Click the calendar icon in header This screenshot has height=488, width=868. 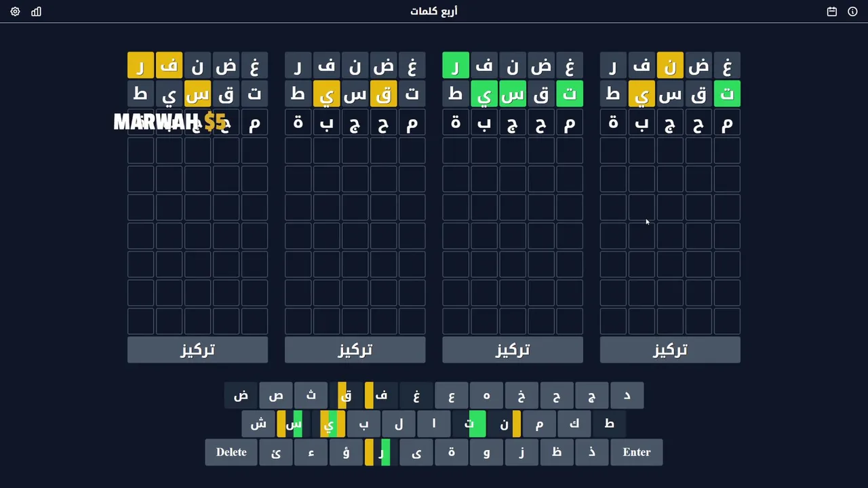(x=831, y=12)
